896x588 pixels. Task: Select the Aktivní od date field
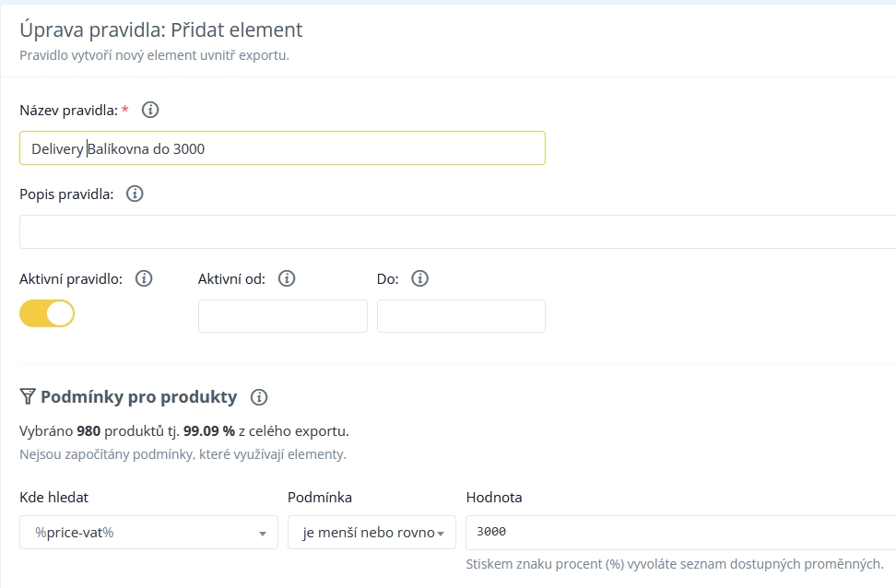point(282,316)
